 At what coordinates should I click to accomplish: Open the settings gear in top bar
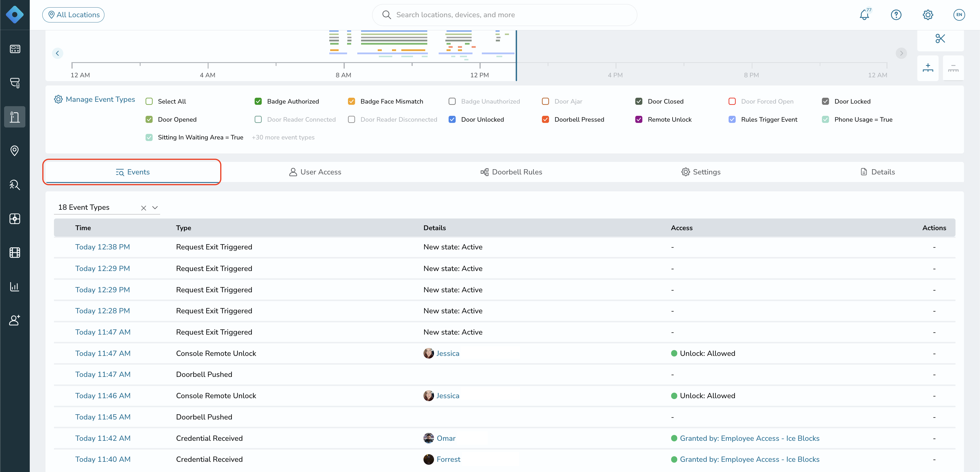(x=928, y=15)
